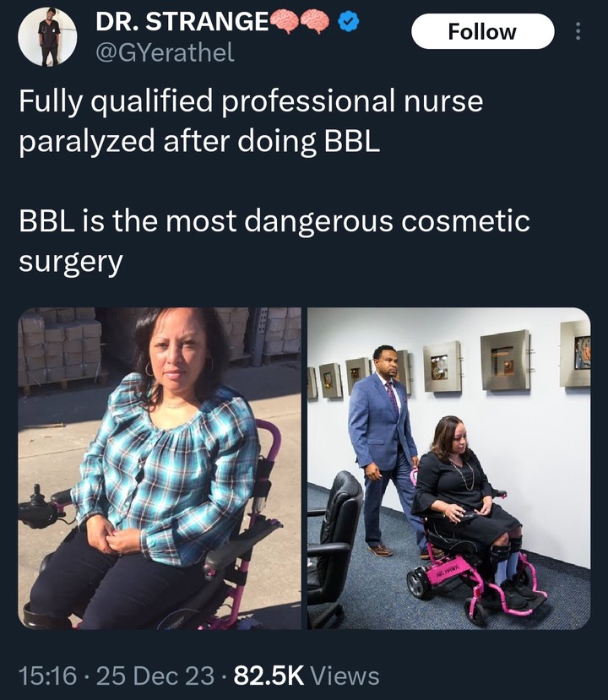Viewport: 608px width, 700px height.
Task: View the left photo of plaid-shirt woman
Action: [160, 469]
